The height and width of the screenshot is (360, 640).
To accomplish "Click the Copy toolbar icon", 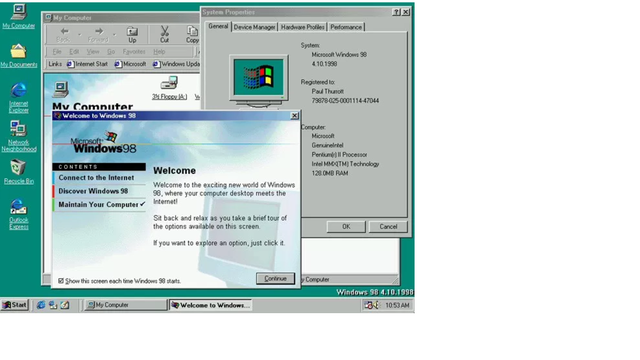I will [192, 35].
